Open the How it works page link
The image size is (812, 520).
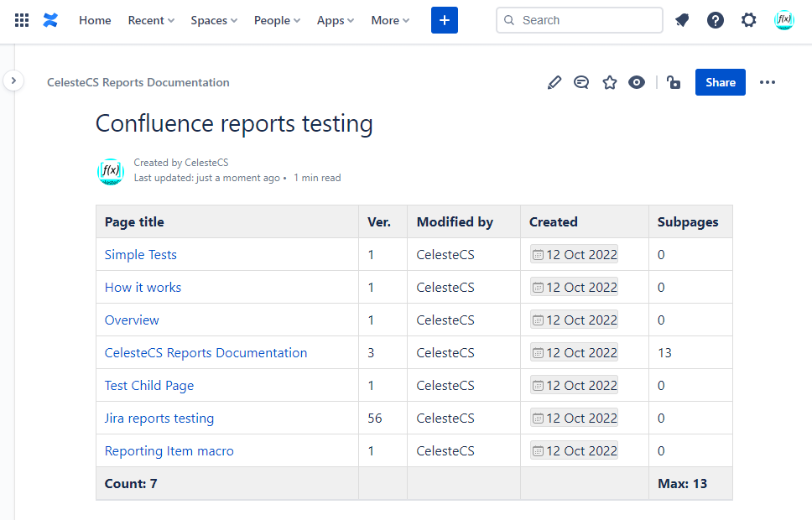tap(143, 288)
